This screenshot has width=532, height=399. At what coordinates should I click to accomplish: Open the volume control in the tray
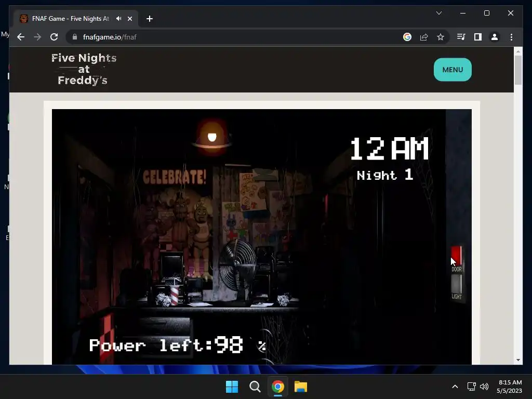(x=484, y=387)
